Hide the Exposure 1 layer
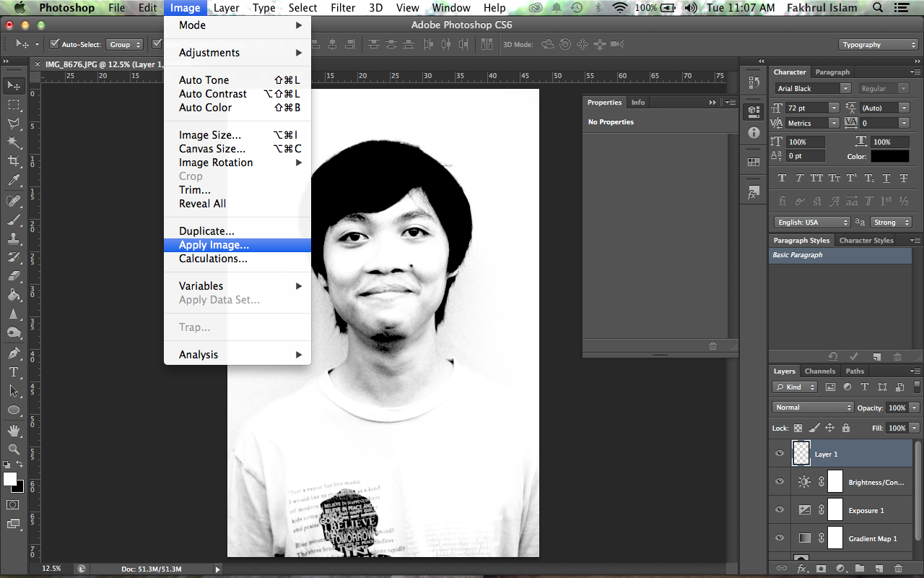Image resolution: width=924 pixels, height=578 pixels. (780, 510)
